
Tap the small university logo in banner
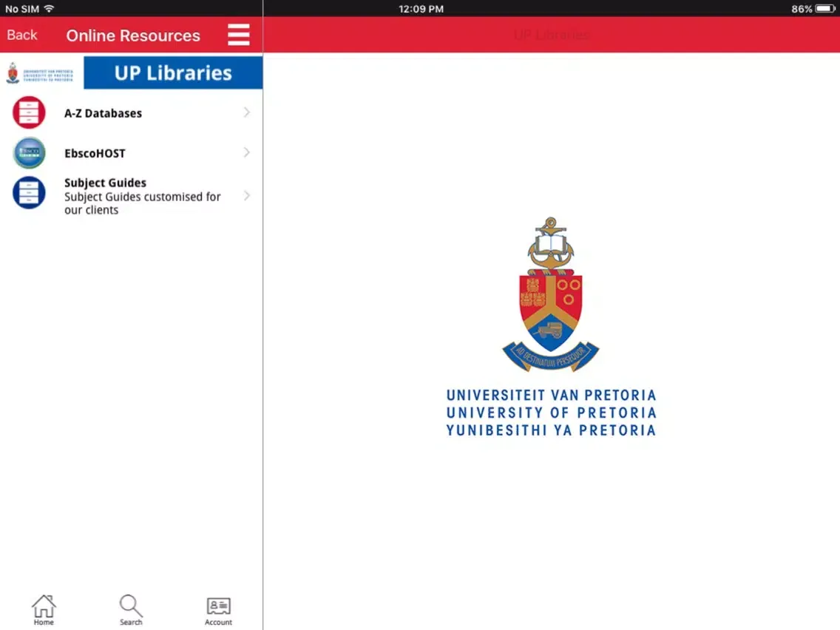point(40,73)
